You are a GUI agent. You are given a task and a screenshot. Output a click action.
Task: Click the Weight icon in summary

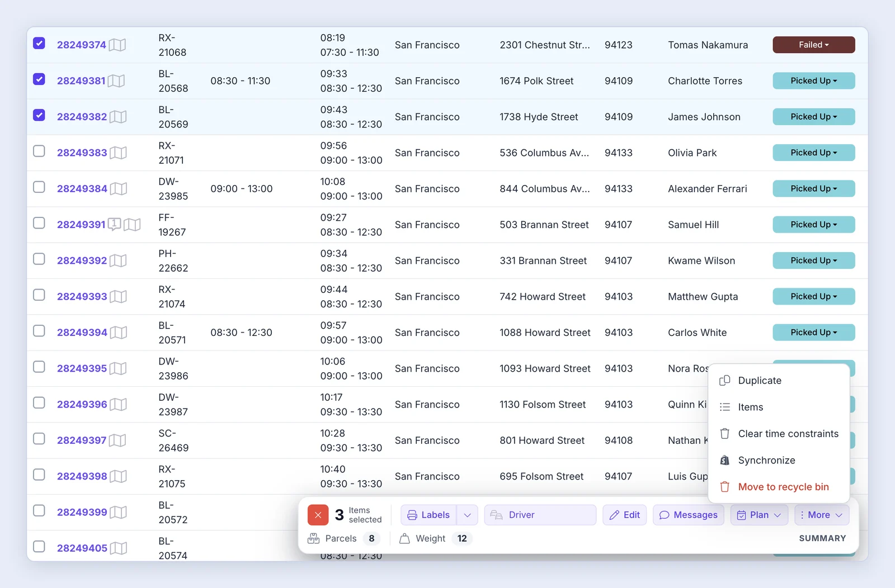pos(404,538)
